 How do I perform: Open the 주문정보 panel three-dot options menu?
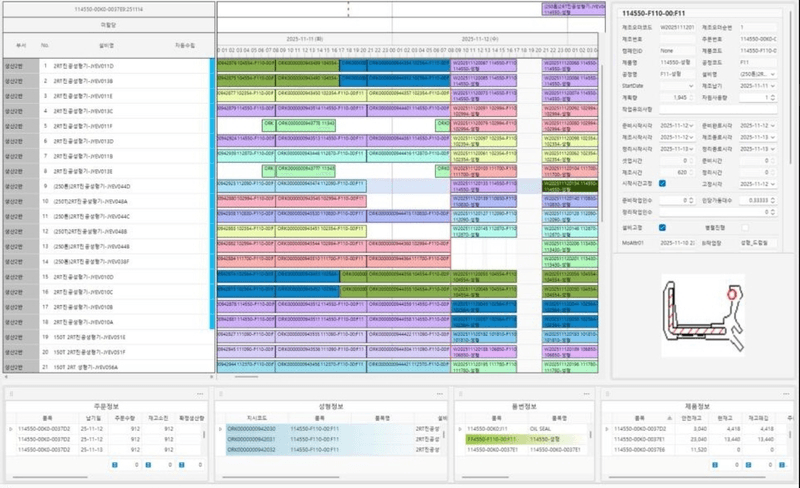coord(200,394)
